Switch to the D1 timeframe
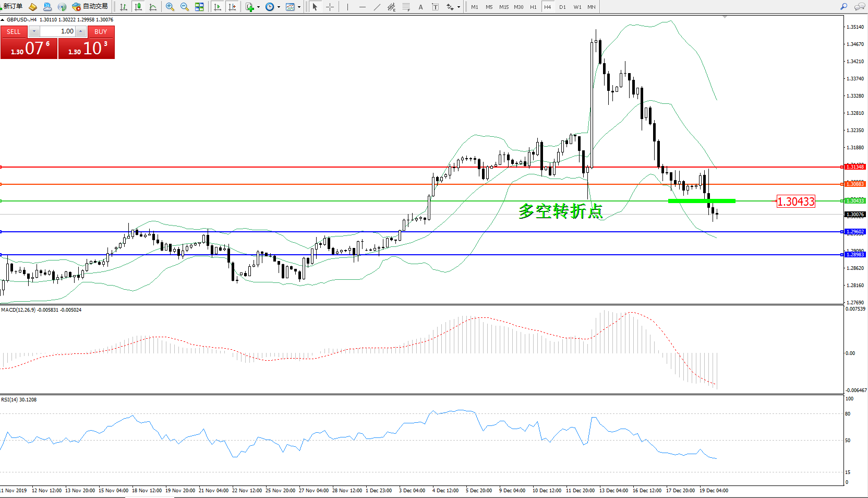 (x=562, y=7)
